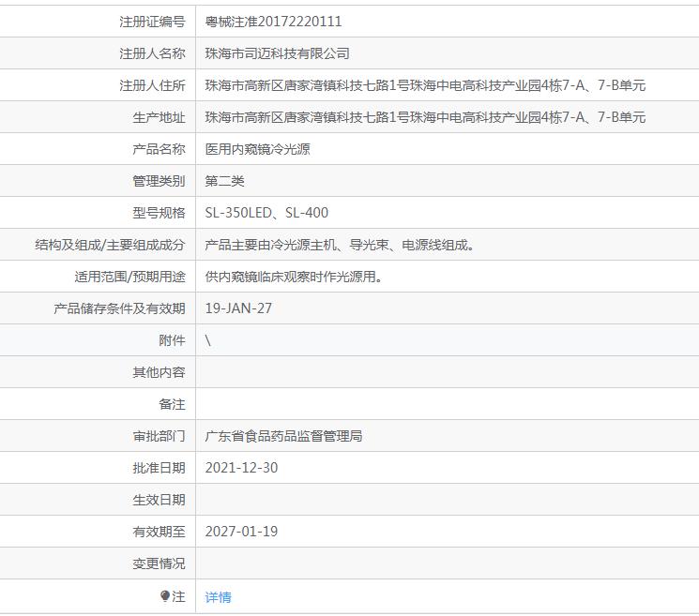Click the 变更情况 label
699x616 pixels.
(159, 563)
